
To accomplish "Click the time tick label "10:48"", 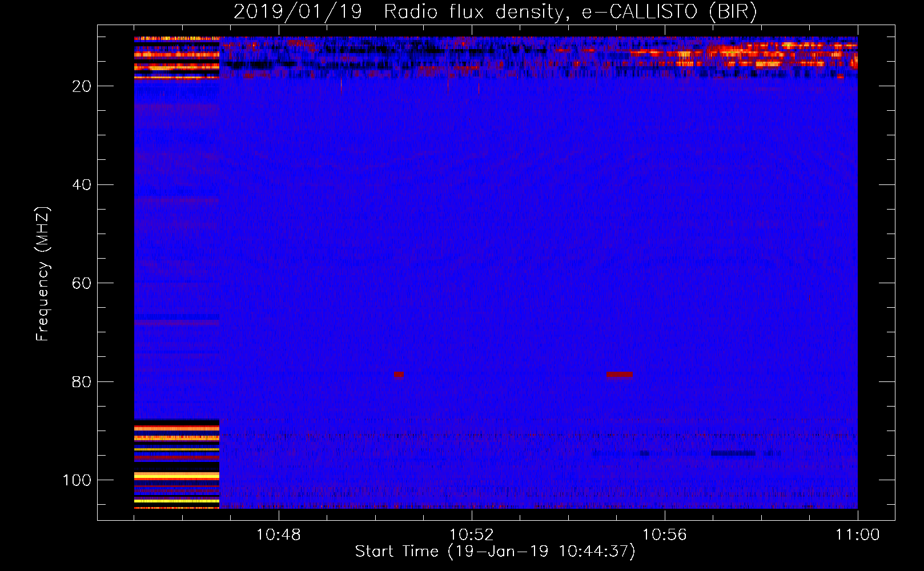I will (x=279, y=535).
